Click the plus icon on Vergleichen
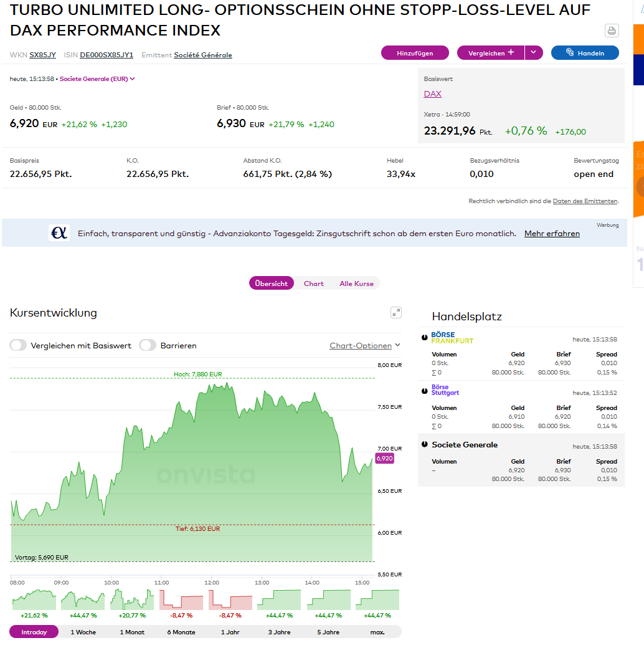 [511, 52]
